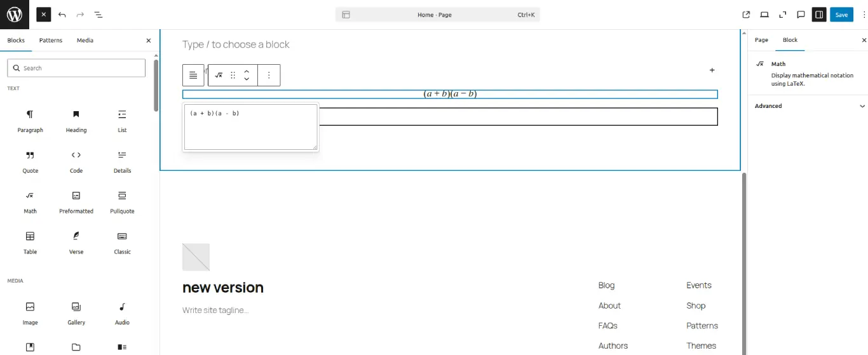Open the Document Overview list
The height and width of the screenshot is (355, 868).
98,15
